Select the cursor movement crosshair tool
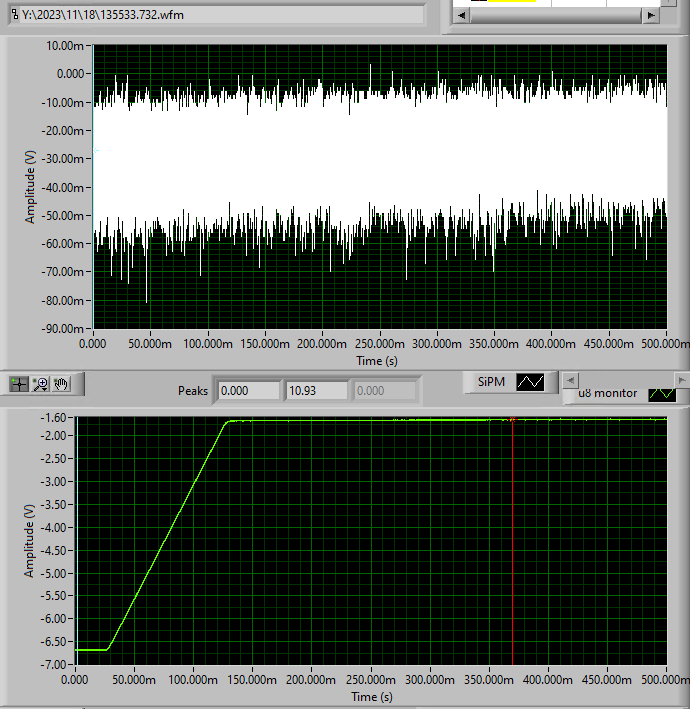Screen dimensions: 690x709 point(19,384)
